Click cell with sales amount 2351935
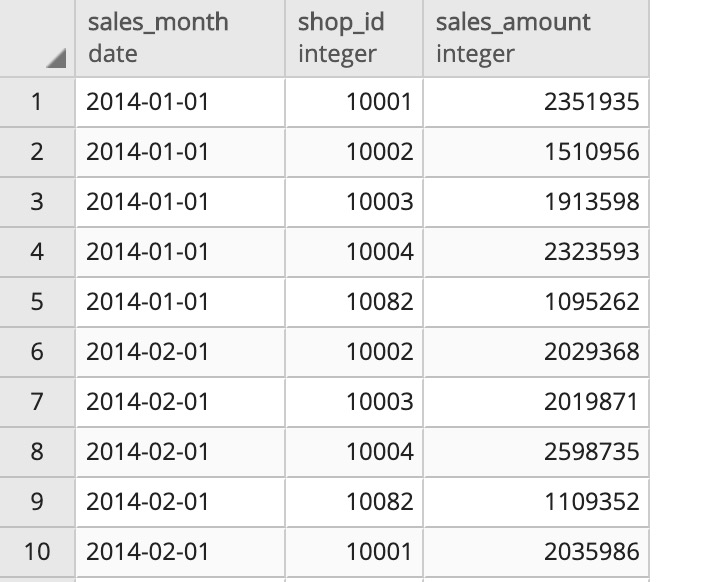 tap(536, 102)
